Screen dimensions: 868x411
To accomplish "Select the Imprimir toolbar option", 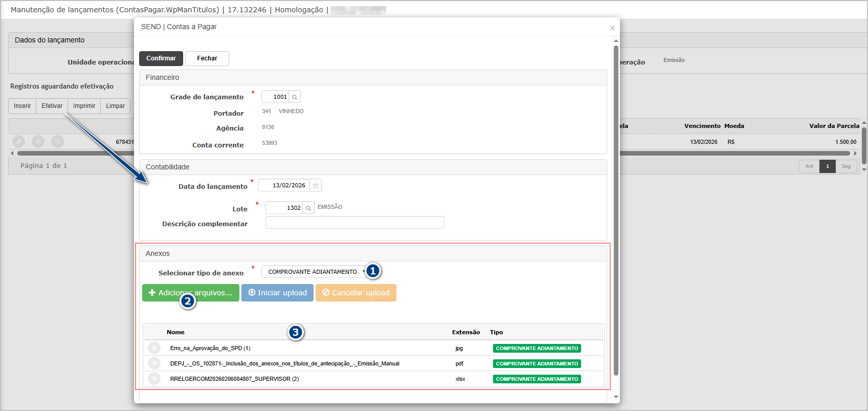I will tap(84, 106).
